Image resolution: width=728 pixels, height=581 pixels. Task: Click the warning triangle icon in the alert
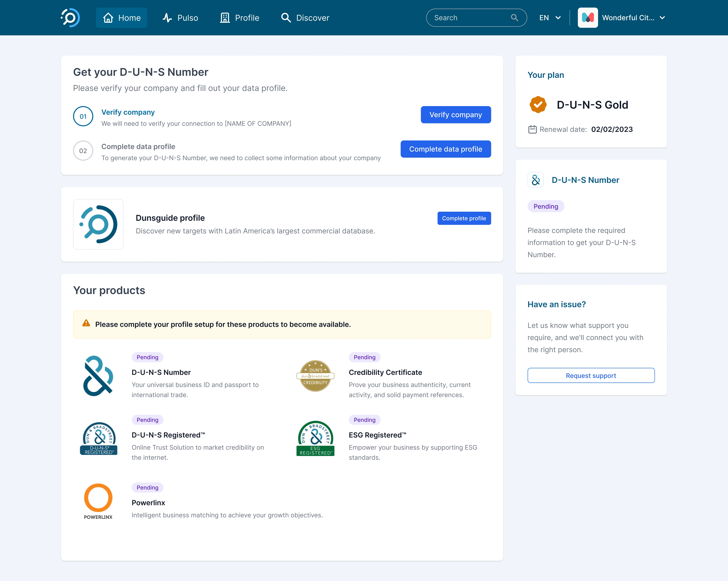86,323
